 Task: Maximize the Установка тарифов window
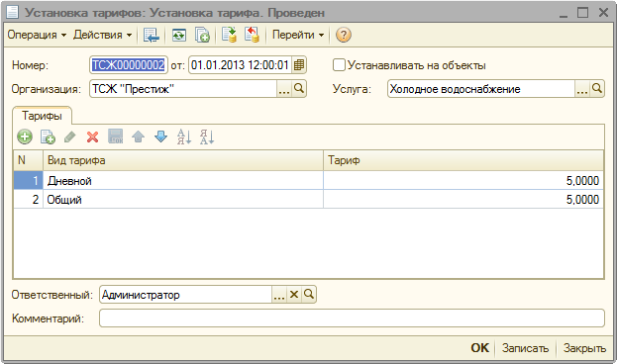pos(582,13)
